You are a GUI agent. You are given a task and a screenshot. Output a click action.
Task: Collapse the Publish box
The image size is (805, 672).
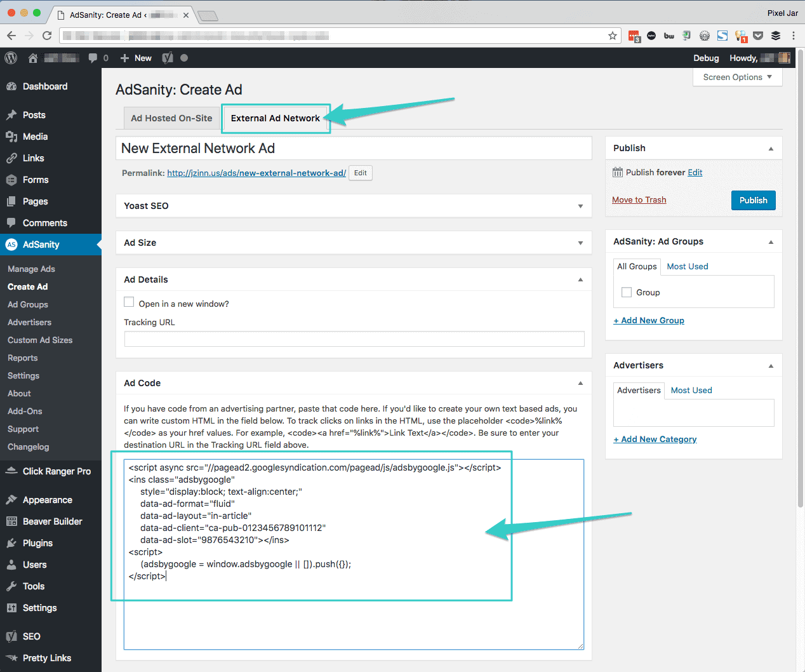[771, 148]
